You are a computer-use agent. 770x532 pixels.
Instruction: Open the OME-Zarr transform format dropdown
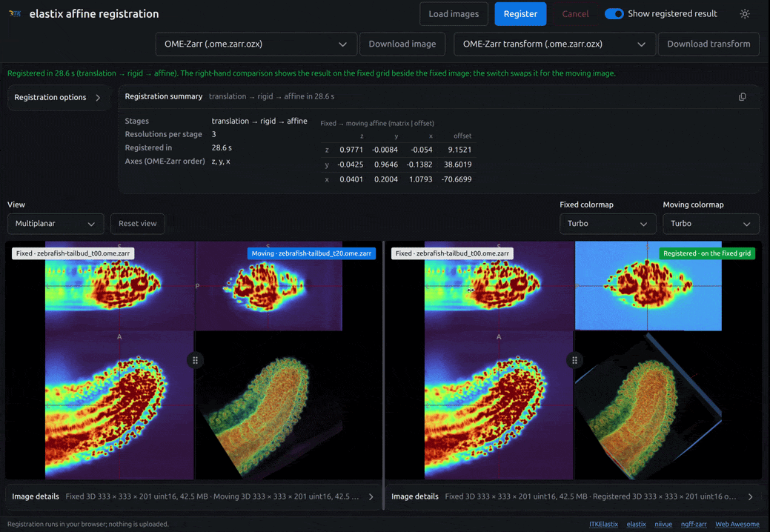554,44
